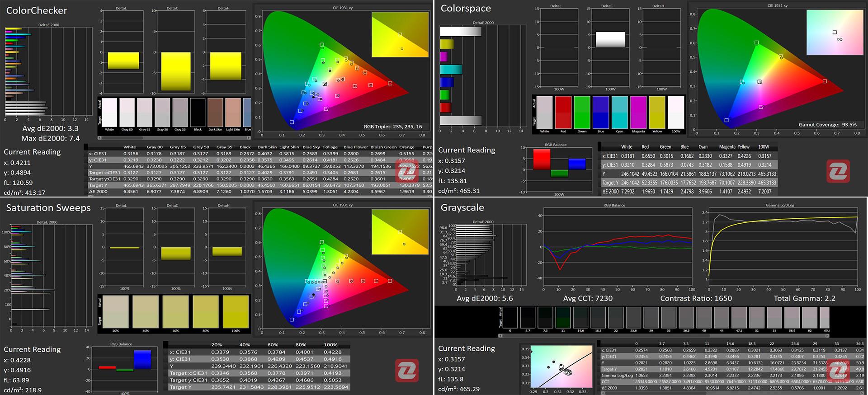Image resolution: width=868 pixels, height=395 pixels.
Task: Select the Green swatch in Colorspace panel
Action: 582,112
